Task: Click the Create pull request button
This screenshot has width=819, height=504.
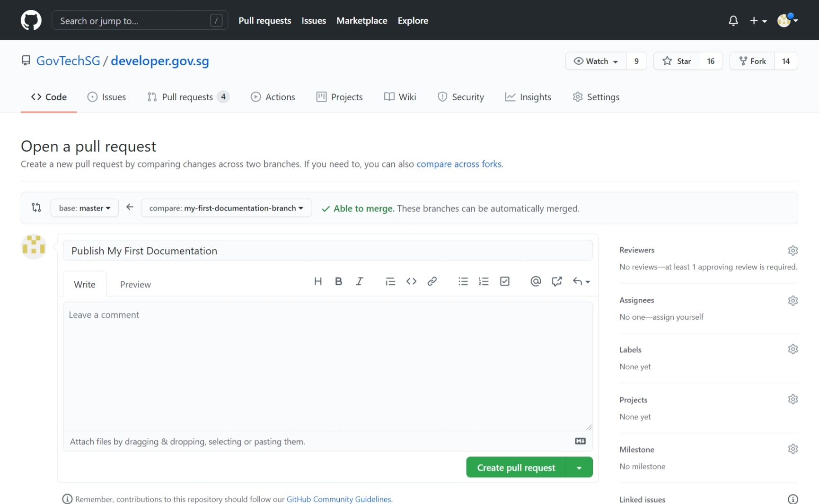Action: pos(516,467)
